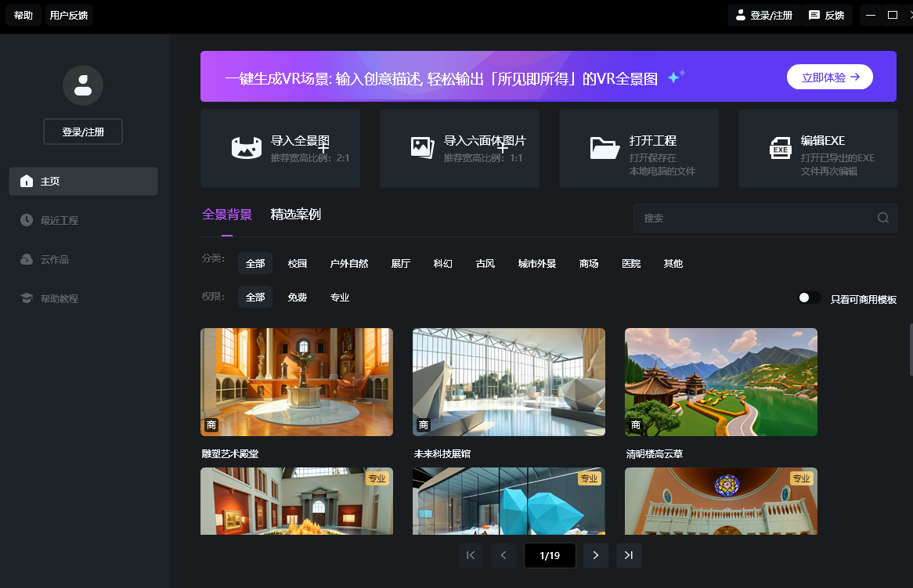Screen dimensions: 913x588
Task: Click the 1/19 page number field
Action: 550,555
